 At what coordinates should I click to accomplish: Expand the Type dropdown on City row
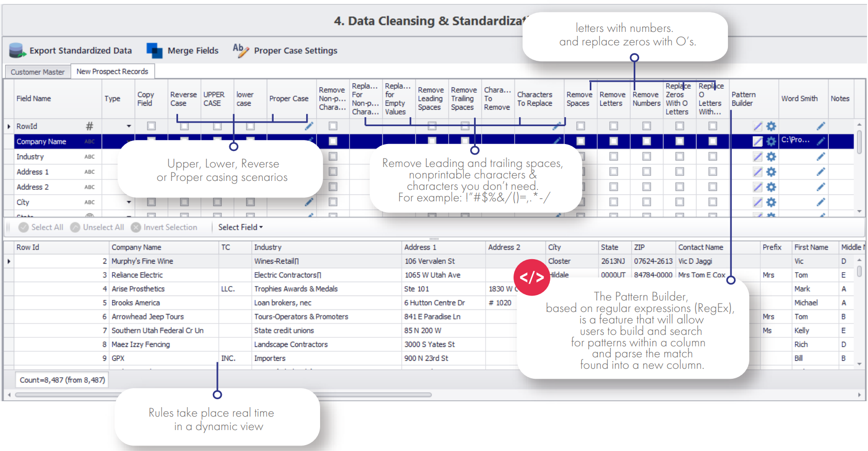point(128,202)
